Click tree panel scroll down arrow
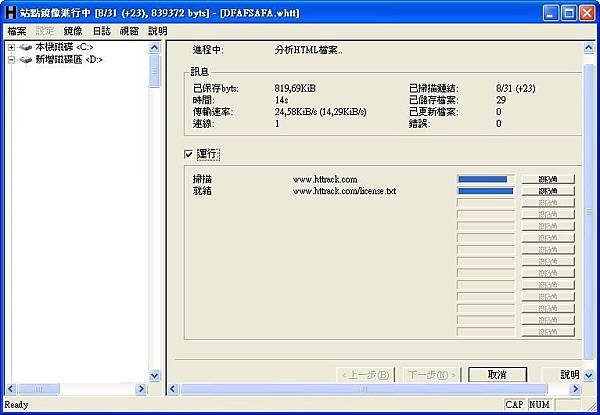This screenshot has width=600, height=415. (154, 376)
